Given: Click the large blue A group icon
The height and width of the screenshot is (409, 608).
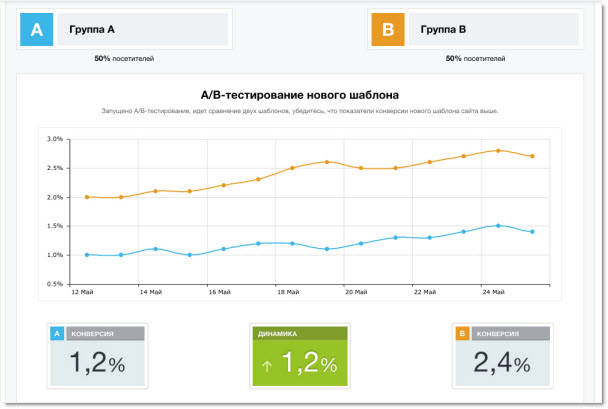Looking at the screenshot, I should (x=37, y=30).
